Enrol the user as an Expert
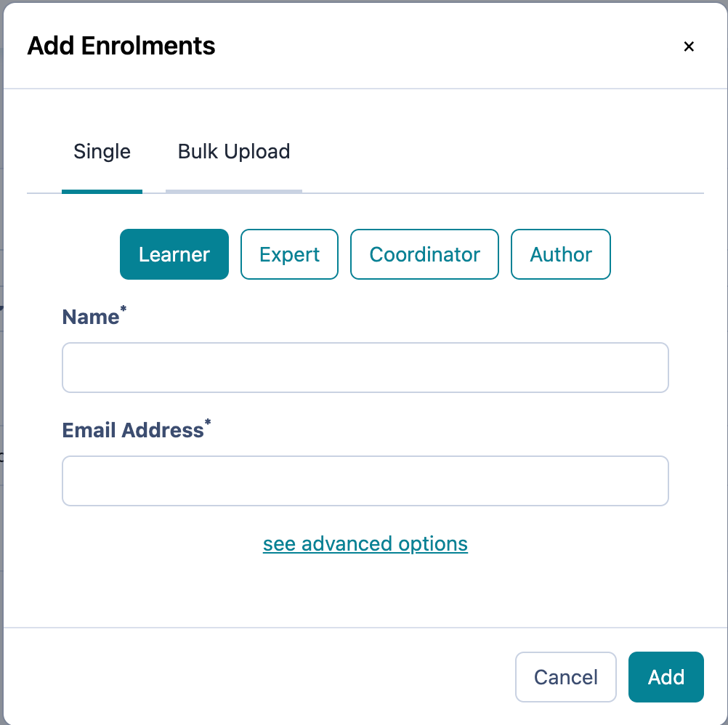The height and width of the screenshot is (725, 728). (x=289, y=254)
